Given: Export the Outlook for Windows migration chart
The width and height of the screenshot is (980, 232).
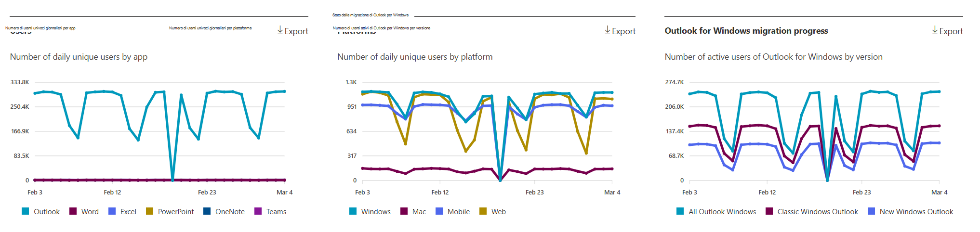Looking at the screenshot, I should coord(947,31).
